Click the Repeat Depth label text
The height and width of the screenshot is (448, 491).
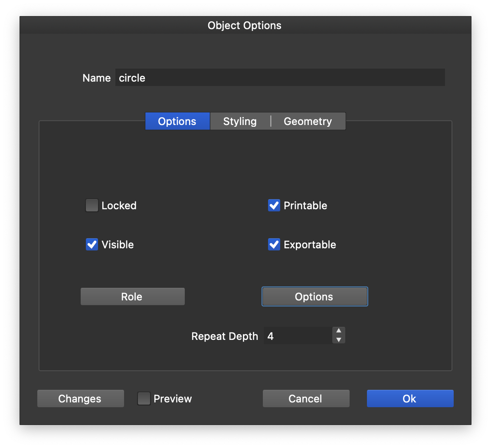(225, 336)
